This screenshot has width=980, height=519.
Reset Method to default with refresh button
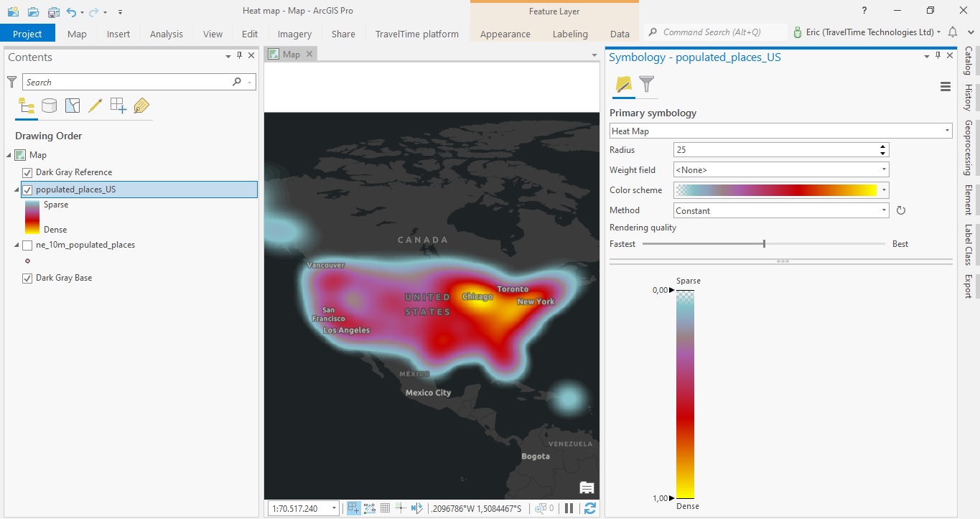click(x=900, y=210)
